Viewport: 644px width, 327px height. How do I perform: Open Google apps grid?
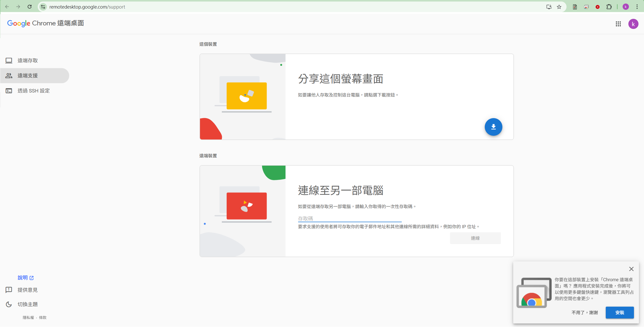[x=618, y=24]
